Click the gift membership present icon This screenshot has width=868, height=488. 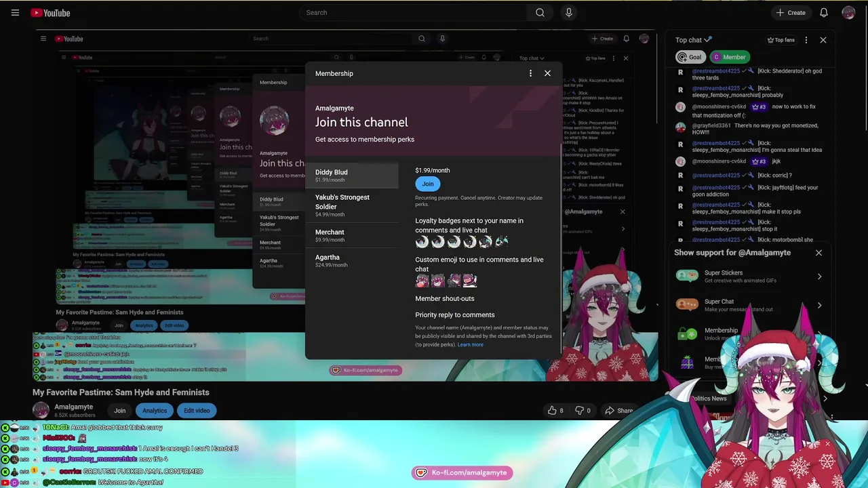coord(687,363)
